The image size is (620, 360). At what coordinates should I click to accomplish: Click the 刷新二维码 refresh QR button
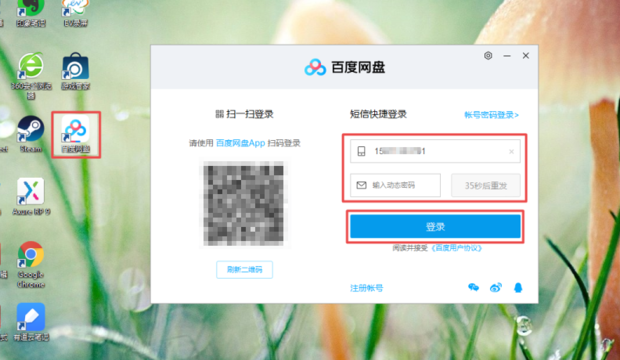coord(244,270)
